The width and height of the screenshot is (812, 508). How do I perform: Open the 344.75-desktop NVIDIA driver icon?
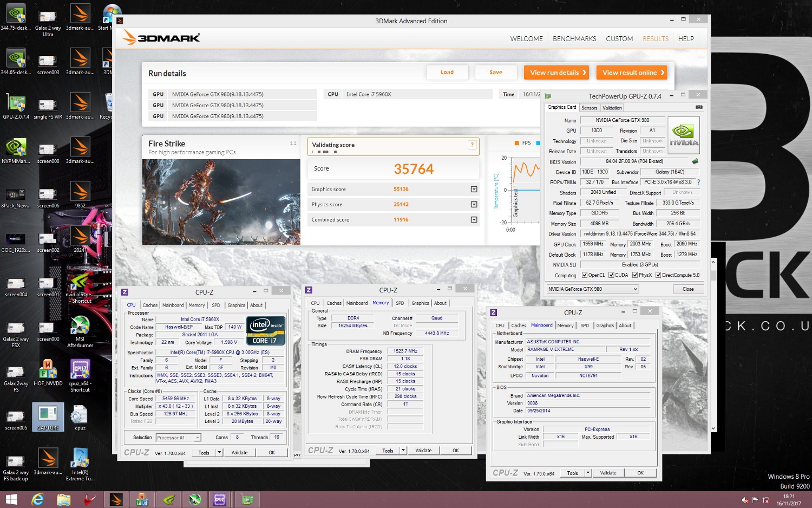[x=16, y=17]
